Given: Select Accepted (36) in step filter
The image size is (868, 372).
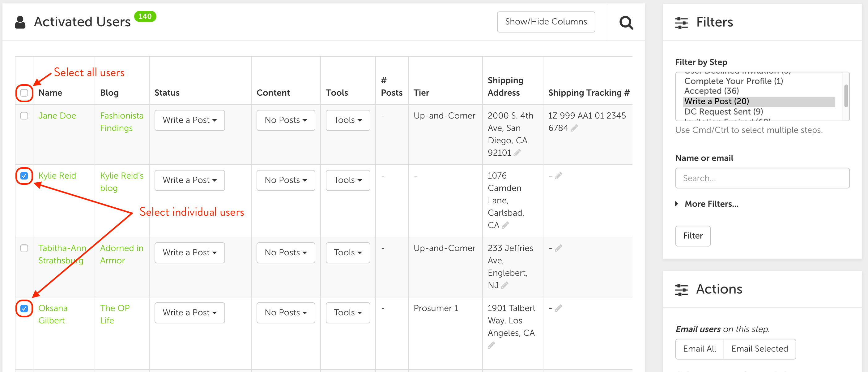Looking at the screenshot, I should (711, 91).
